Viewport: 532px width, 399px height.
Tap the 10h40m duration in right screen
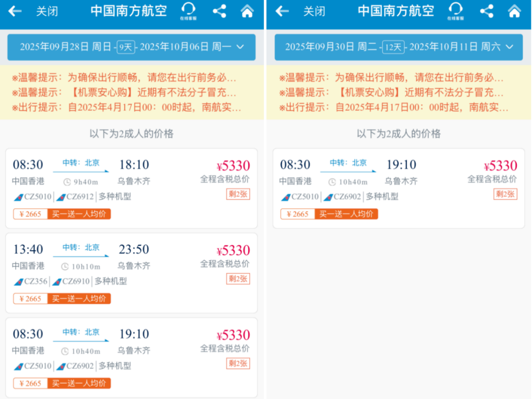point(353,182)
